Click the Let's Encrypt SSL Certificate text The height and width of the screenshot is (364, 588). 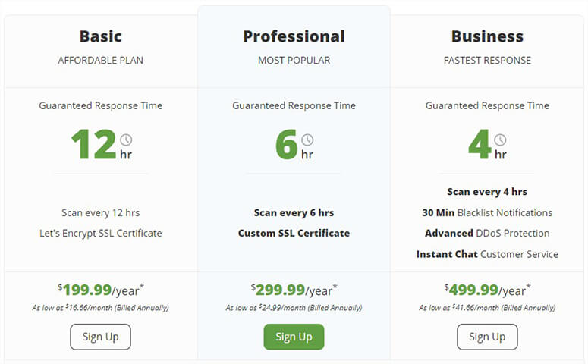pyautogui.click(x=100, y=233)
